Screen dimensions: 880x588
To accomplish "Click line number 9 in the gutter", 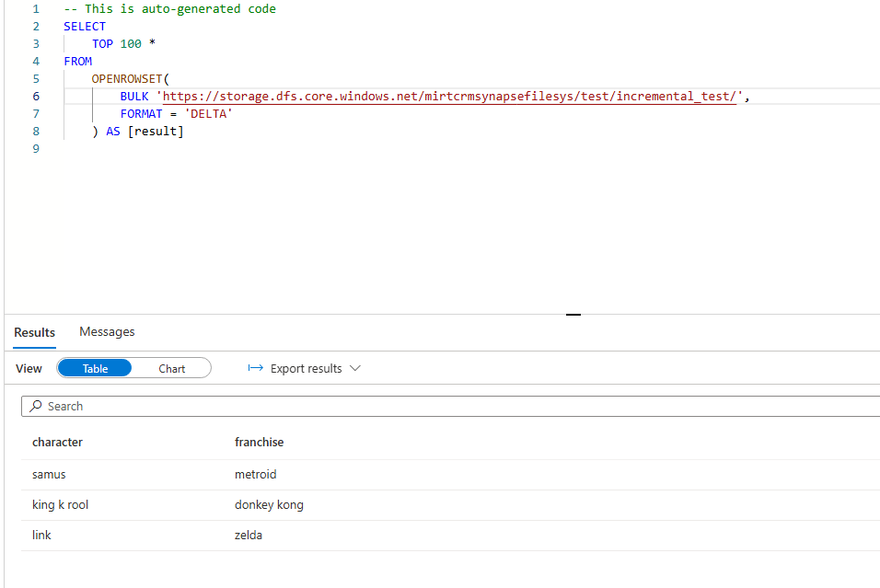I will 36,149.
